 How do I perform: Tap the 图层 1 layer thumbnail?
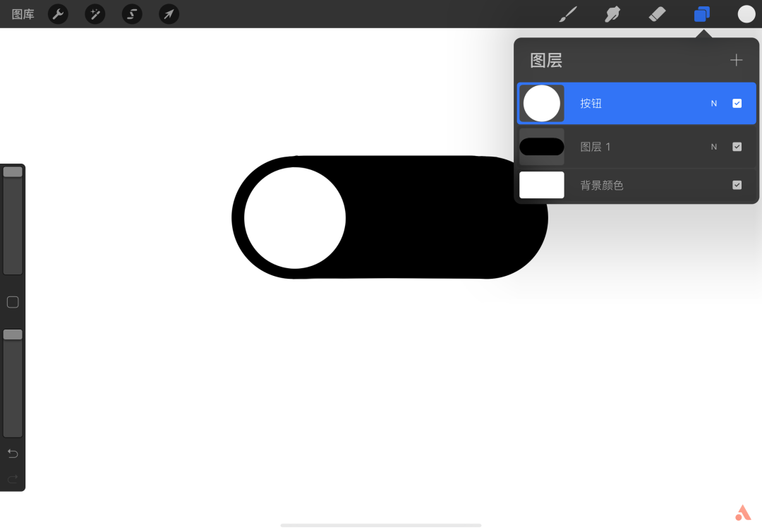coord(541,147)
